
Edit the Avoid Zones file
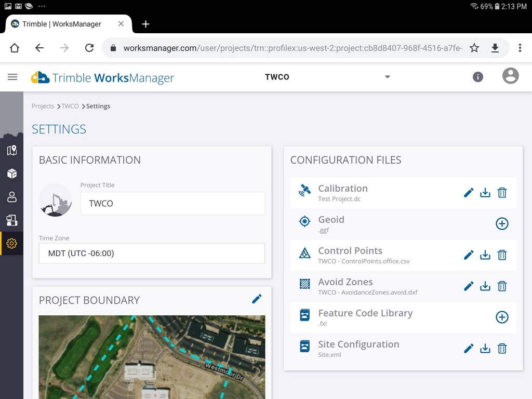click(469, 286)
